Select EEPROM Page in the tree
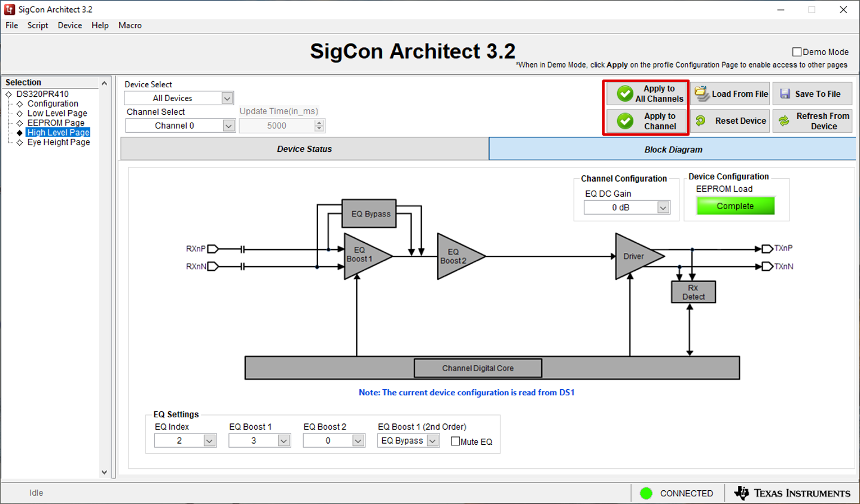This screenshot has width=860, height=504. (x=56, y=123)
